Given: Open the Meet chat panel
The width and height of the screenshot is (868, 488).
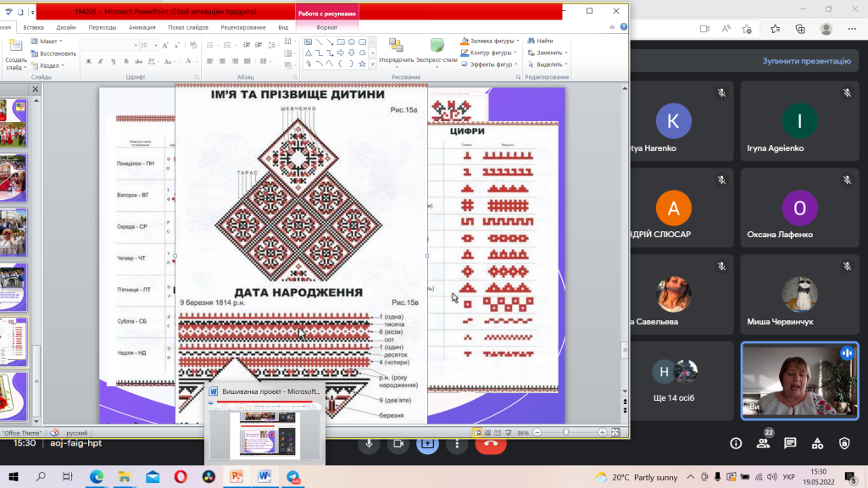Looking at the screenshot, I should 790,443.
